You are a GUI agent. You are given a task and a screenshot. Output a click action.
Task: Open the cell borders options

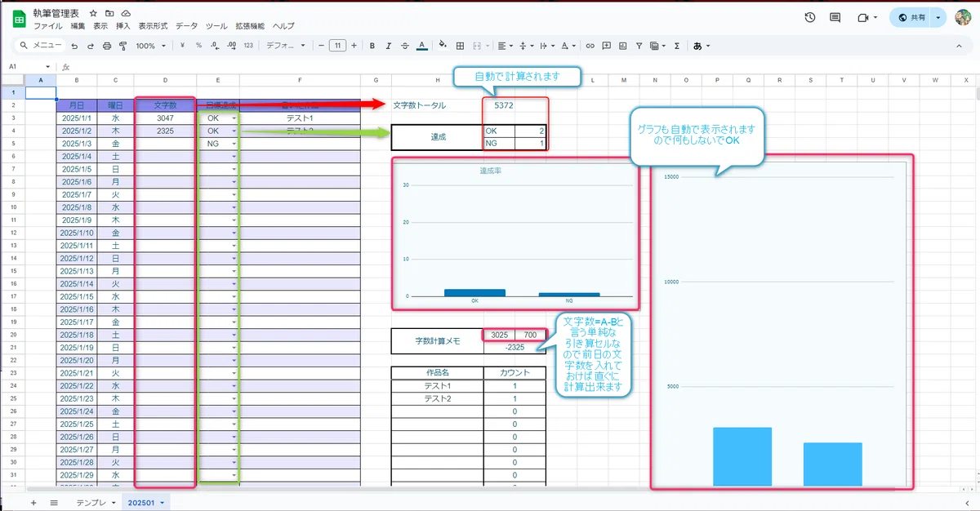click(x=460, y=46)
